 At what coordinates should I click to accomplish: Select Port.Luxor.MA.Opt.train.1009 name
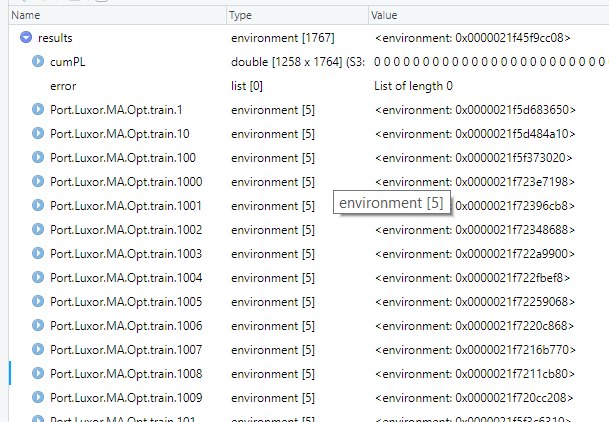coord(126,398)
